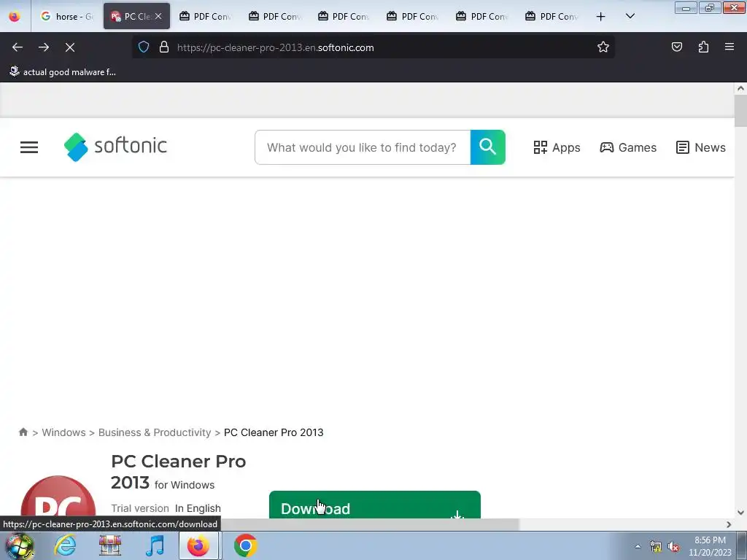
Task: Stop loading the page
Action: (x=70, y=47)
